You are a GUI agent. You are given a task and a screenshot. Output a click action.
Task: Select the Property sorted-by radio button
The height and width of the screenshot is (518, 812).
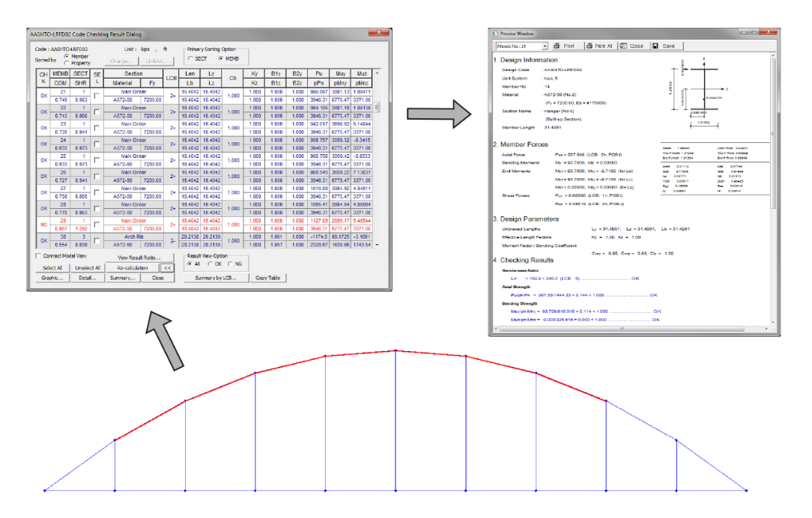tap(67, 63)
